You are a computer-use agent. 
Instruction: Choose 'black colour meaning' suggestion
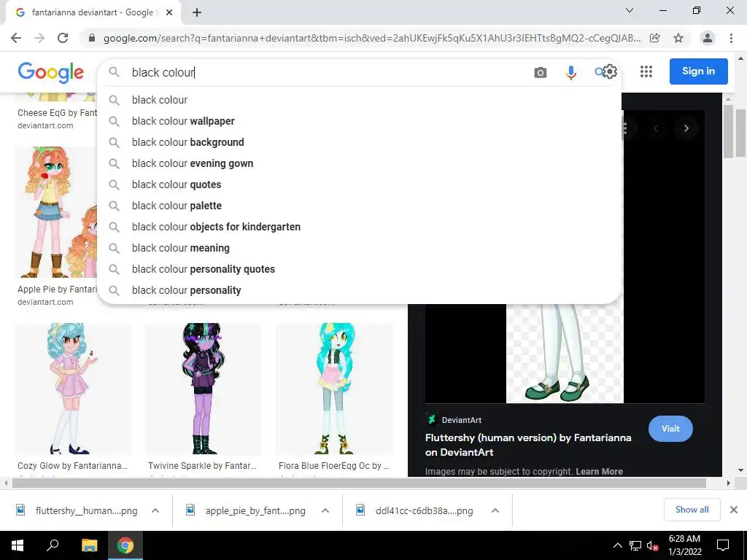[x=359, y=248]
